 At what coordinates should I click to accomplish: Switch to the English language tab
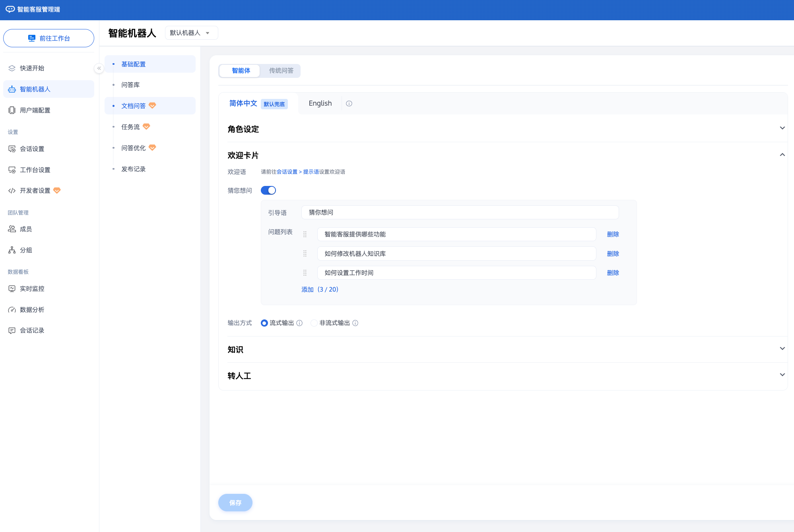pos(320,103)
